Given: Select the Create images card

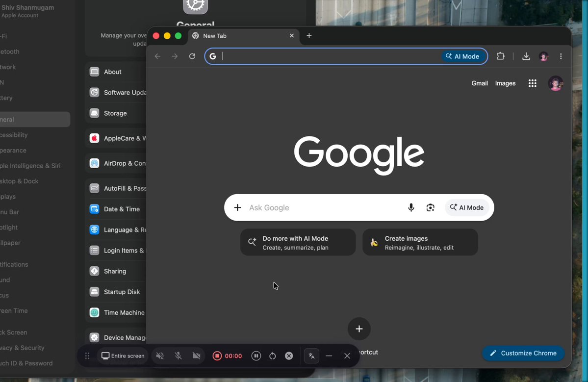Looking at the screenshot, I should [420, 243].
